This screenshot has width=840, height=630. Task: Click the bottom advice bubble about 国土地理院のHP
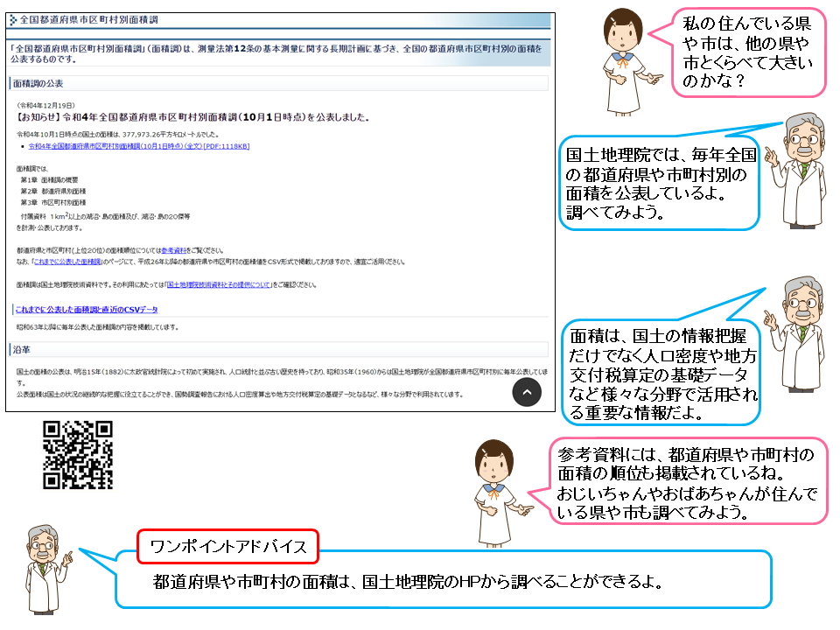click(x=444, y=581)
